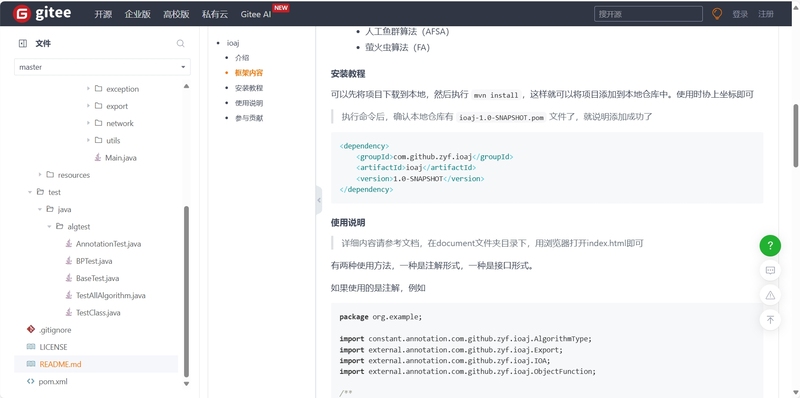Click the 登录 link
800x398 pixels.
click(740, 14)
